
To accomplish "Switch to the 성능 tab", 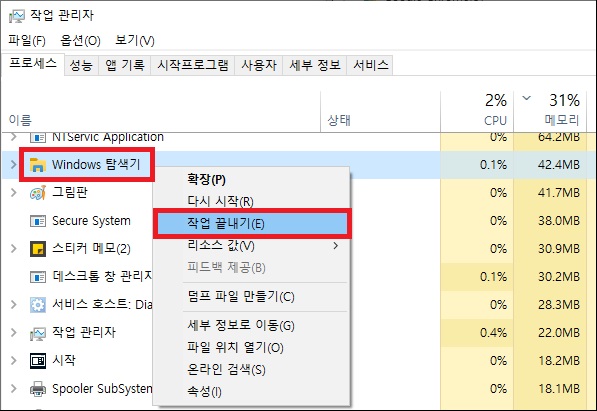I will pos(81,66).
